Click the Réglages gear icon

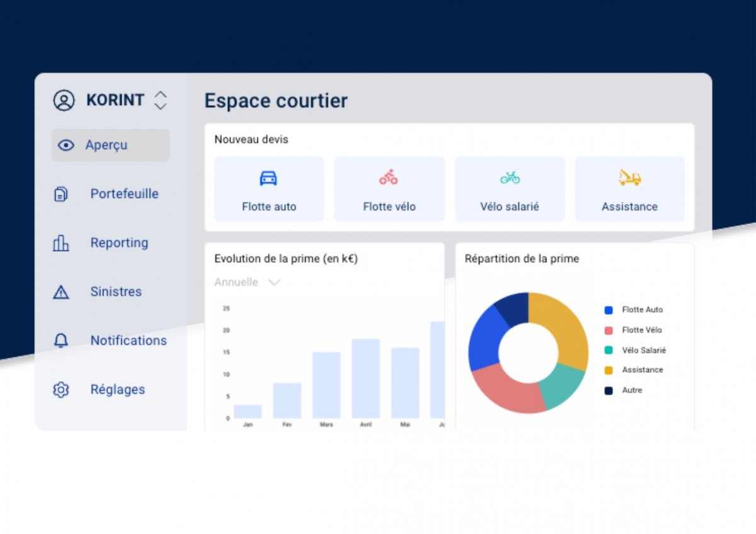click(x=60, y=390)
